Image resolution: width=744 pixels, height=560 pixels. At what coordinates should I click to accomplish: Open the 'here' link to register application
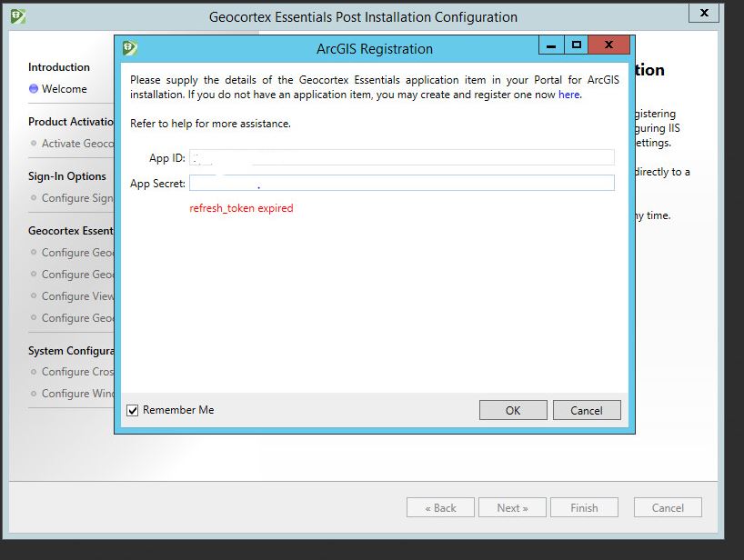pos(568,95)
